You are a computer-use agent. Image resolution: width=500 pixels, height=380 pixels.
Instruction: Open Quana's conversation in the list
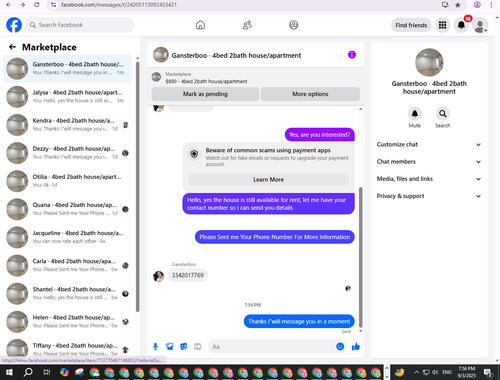coord(68,209)
